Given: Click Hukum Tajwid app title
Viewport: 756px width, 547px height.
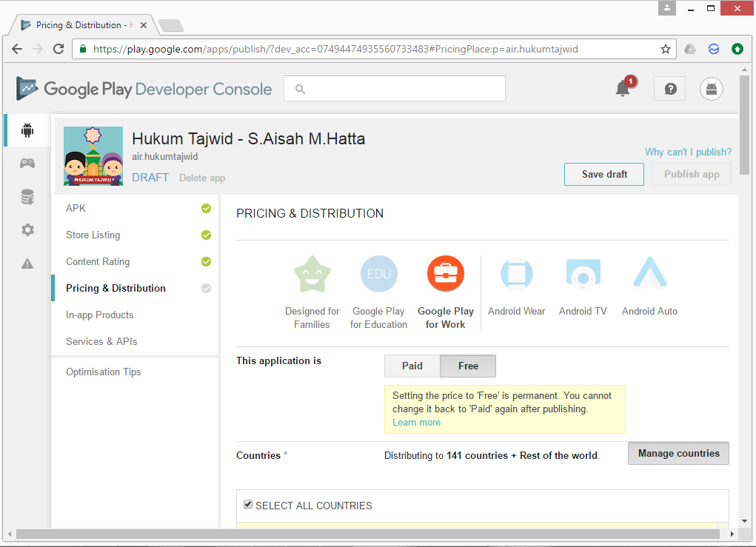Looking at the screenshot, I should [248, 139].
